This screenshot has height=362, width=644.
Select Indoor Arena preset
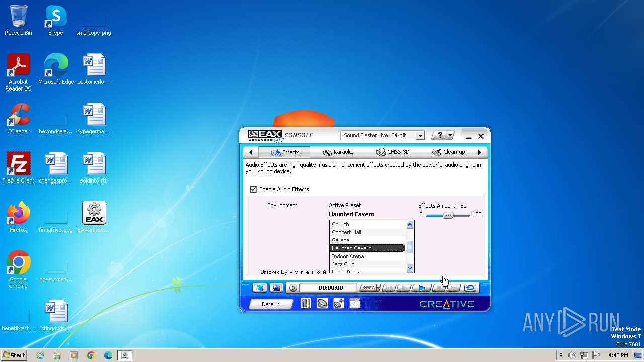click(367, 256)
